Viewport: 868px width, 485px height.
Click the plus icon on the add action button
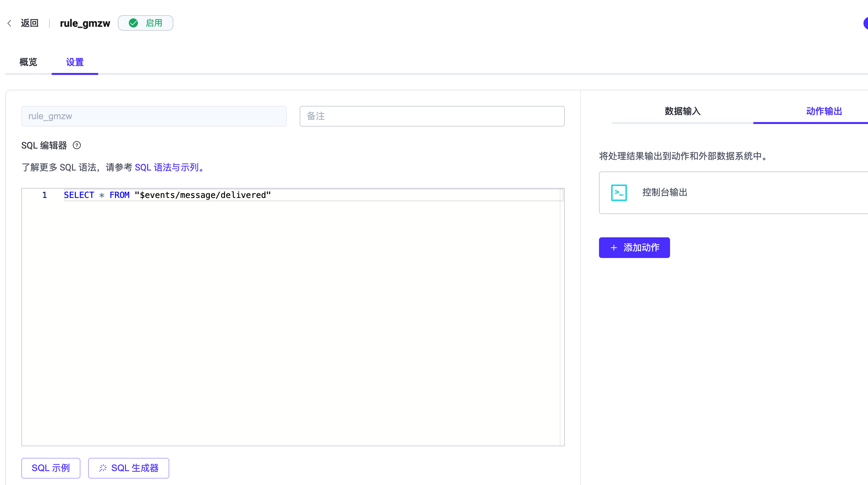click(x=614, y=248)
